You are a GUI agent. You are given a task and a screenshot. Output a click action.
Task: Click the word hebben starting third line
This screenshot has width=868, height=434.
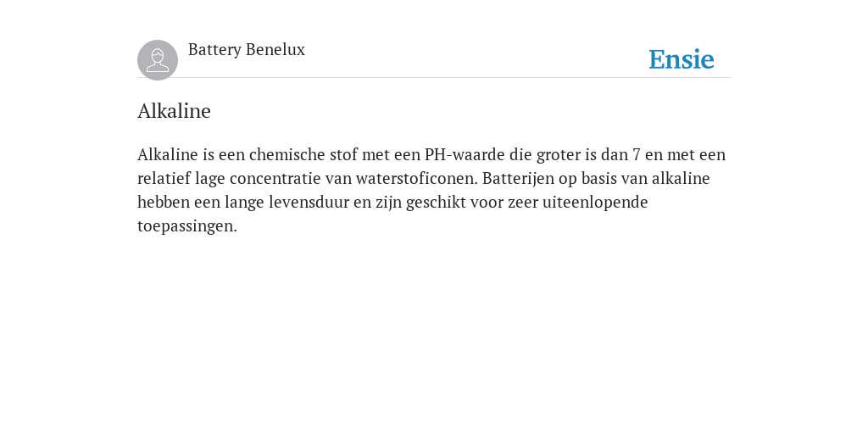click(164, 202)
